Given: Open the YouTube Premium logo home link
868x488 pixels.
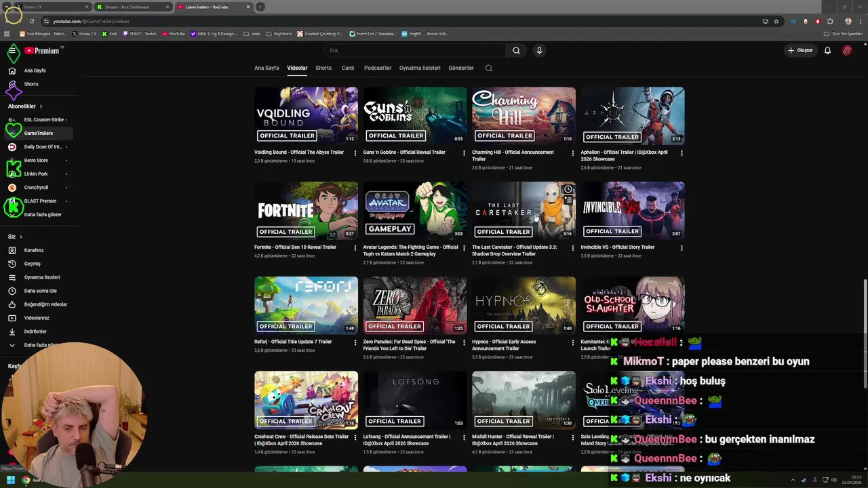Looking at the screenshot, I should tap(42, 51).
